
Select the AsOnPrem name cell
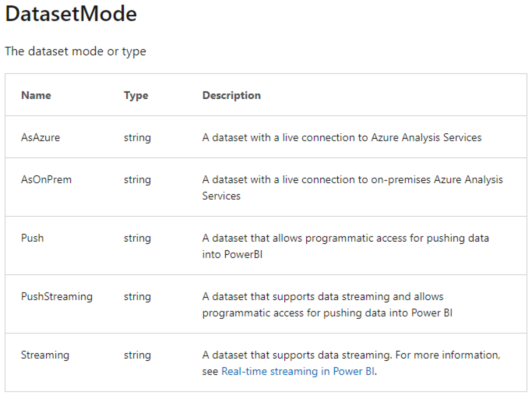coord(46,180)
